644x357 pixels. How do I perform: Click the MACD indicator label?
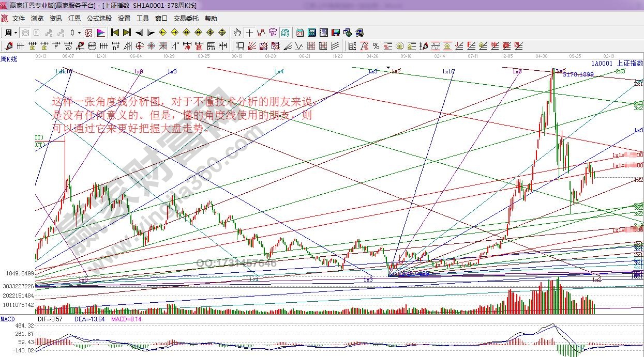(7, 319)
